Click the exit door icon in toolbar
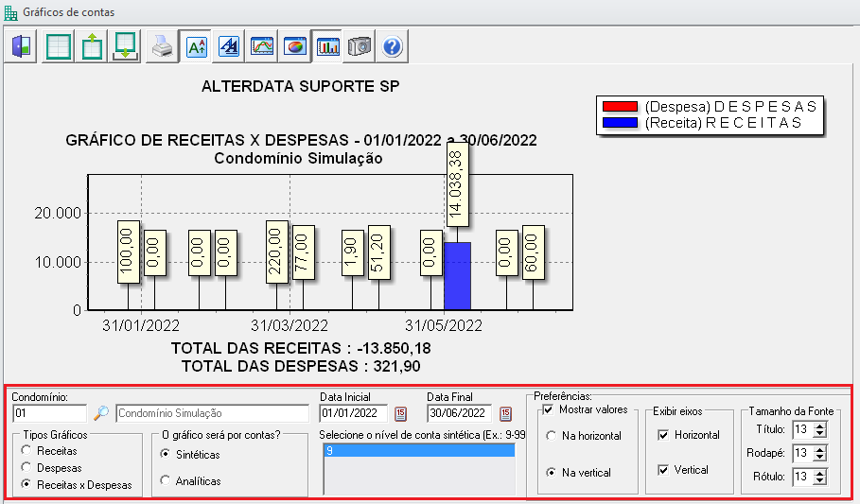The height and width of the screenshot is (504, 860). (22, 46)
